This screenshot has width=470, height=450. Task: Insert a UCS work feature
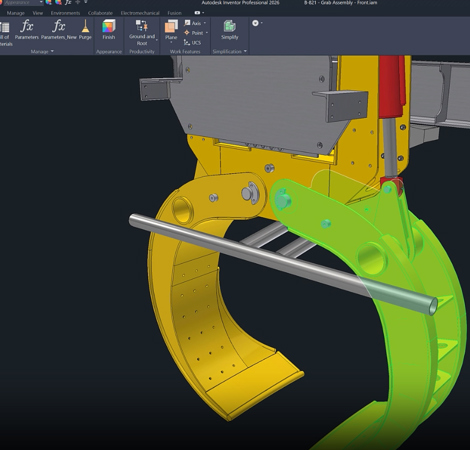192,42
